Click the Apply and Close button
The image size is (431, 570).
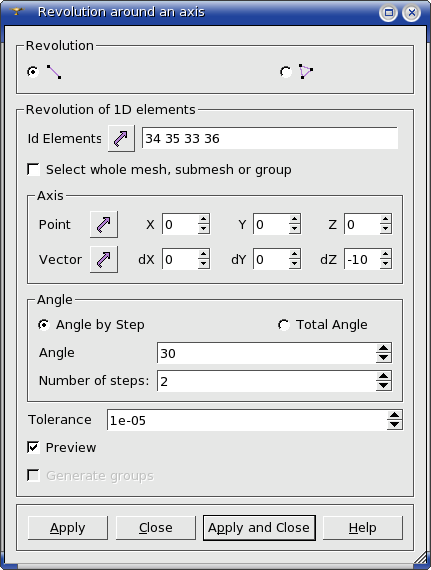[x=259, y=528]
